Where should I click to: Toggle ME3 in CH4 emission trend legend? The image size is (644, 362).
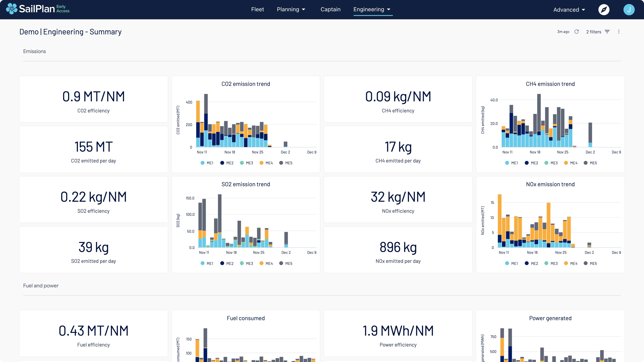click(x=551, y=163)
